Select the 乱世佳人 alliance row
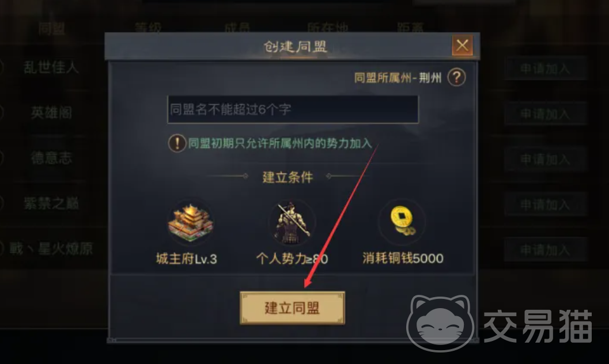The width and height of the screenshot is (609, 364). click(51, 67)
